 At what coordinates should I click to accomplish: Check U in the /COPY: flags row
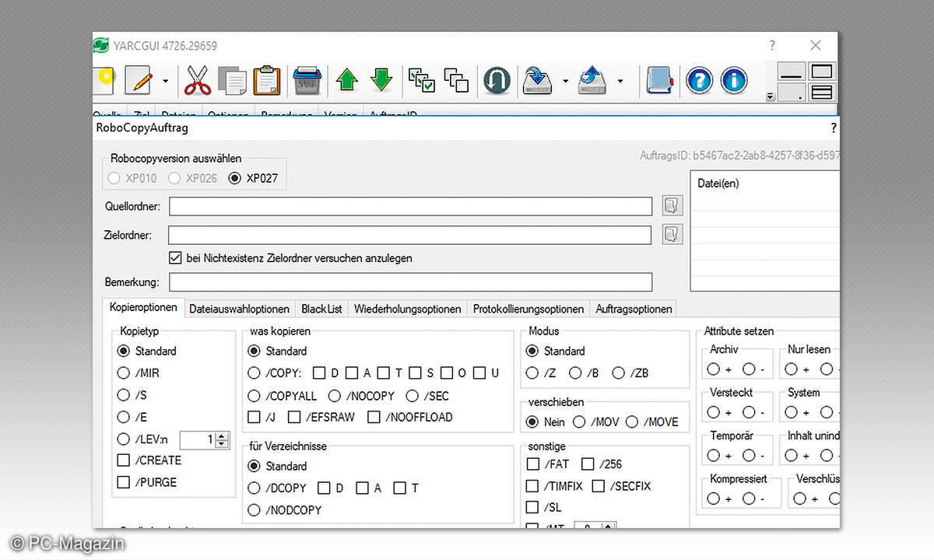tap(479, 373)
